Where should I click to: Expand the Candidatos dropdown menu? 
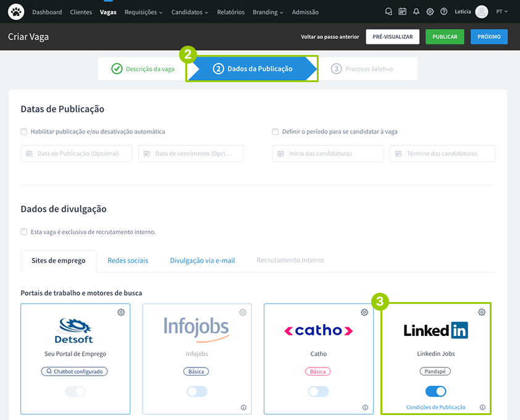(x=190, y=12)
